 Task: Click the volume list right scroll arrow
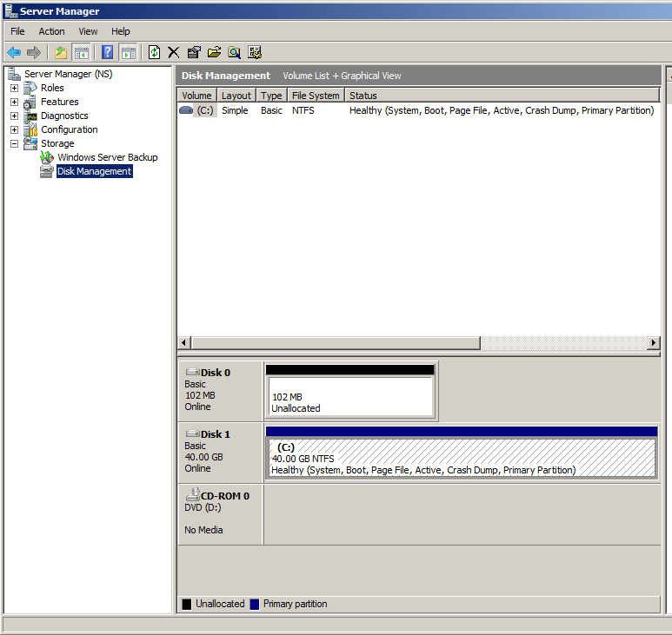(x=653, y=342)
